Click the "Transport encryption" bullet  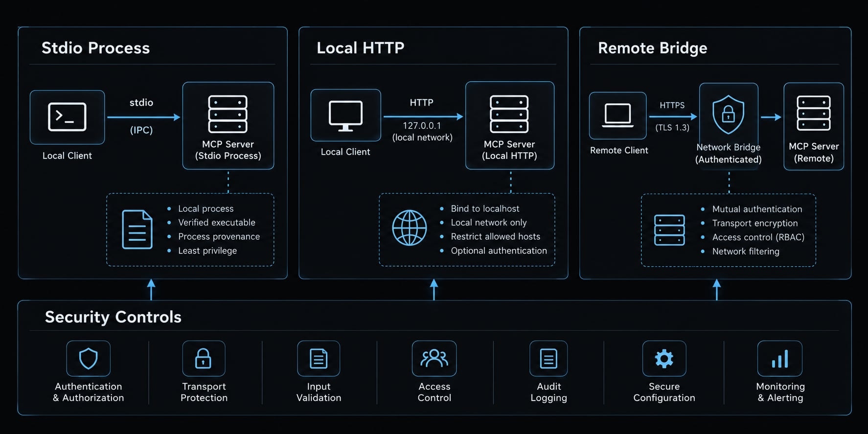[x=755, y=224]
